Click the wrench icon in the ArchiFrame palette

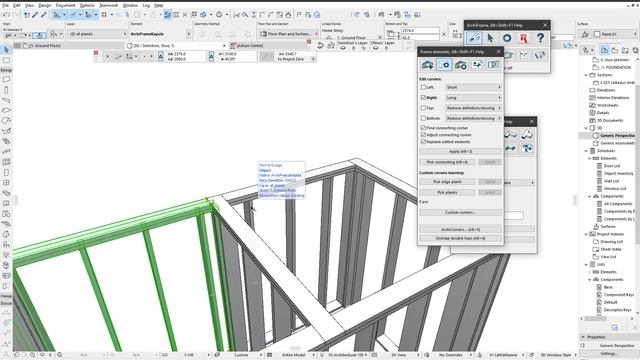click(x=474, y=38)
